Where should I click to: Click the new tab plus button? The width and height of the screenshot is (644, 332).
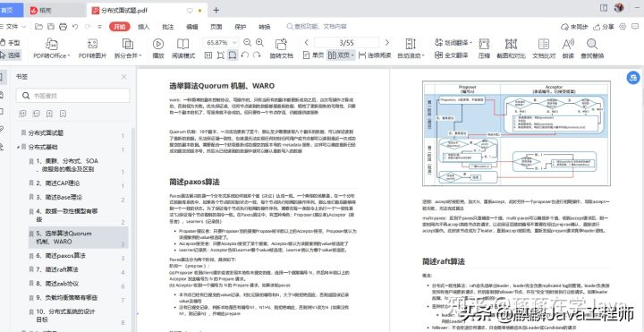point(216,10)
